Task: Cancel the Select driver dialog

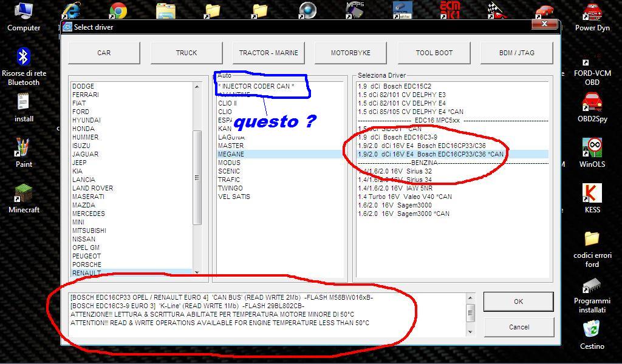Action: [519, 327]
